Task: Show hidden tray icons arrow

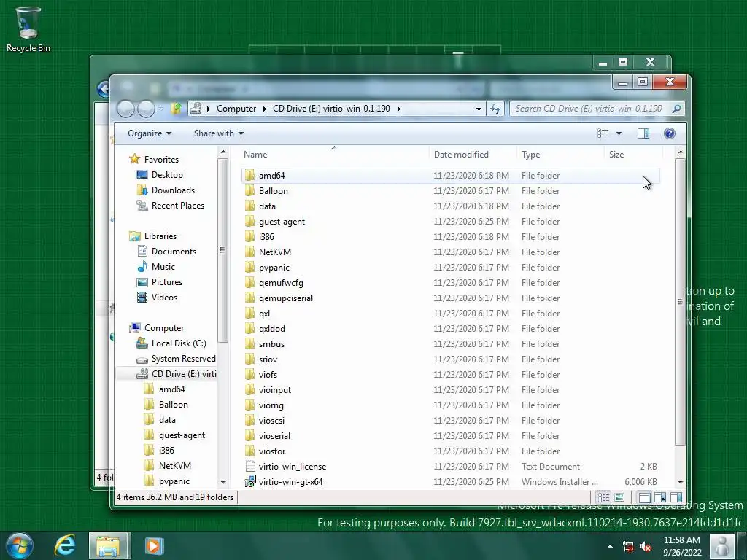Action: click(x=611, y=547)
